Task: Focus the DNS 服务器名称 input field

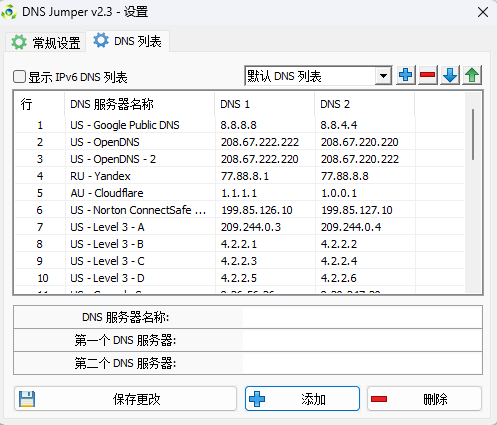Action: coord(362,317)
